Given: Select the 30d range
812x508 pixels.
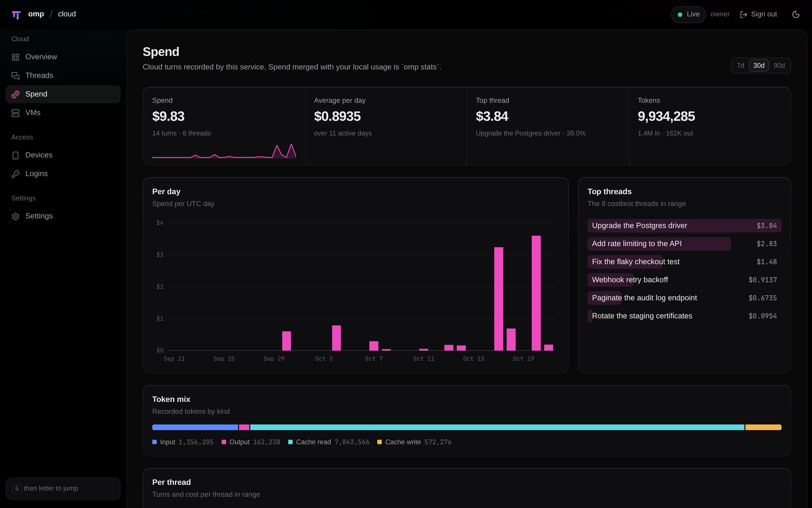Looking at the screenshot, I should (759, 65).
